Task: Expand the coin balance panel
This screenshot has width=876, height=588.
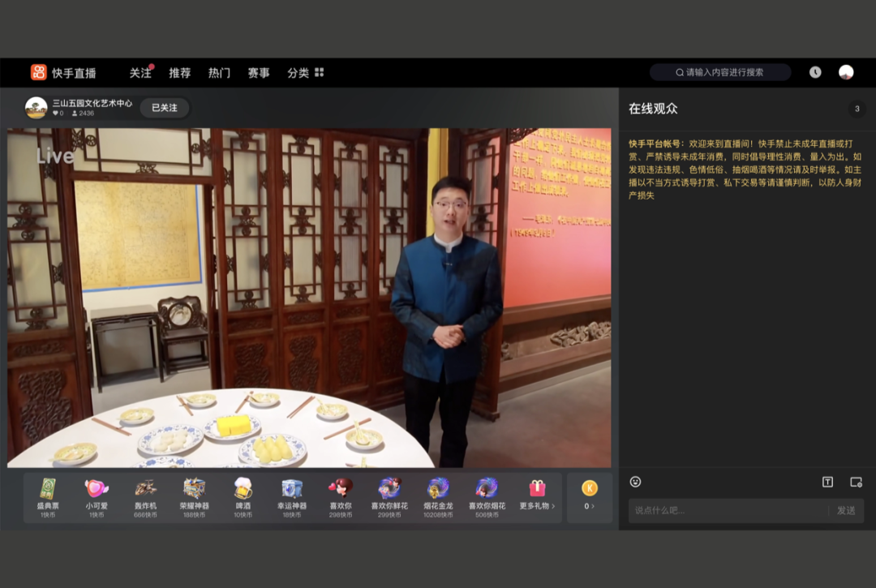Action: (590, 496)
